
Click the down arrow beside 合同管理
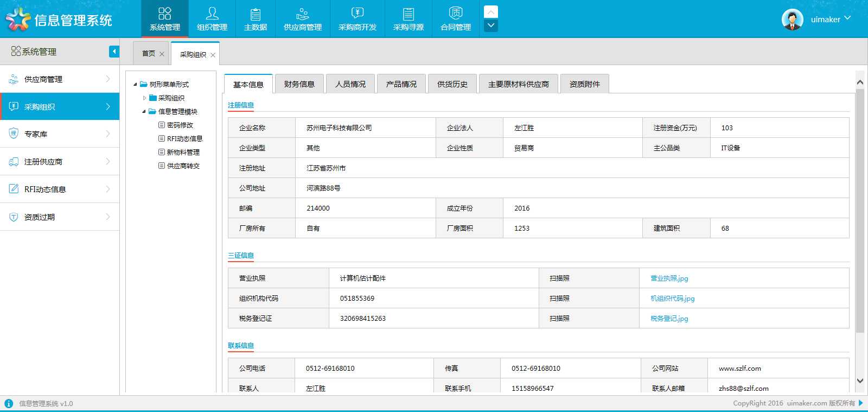pyautogui.click(x=491, y=26)
